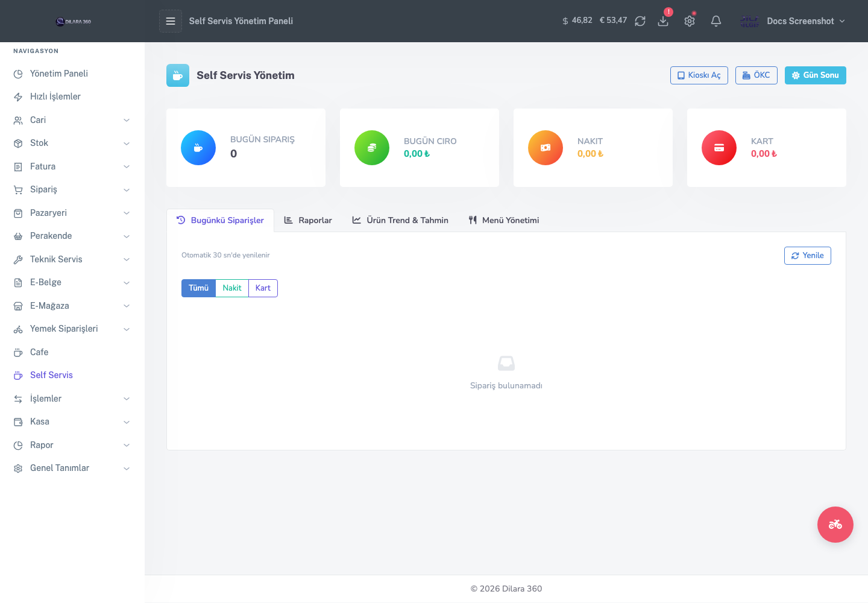Click the dollar rate 46,82
Image resolution: width=868 pixels, height=603 pixels.
coord(577,21)
